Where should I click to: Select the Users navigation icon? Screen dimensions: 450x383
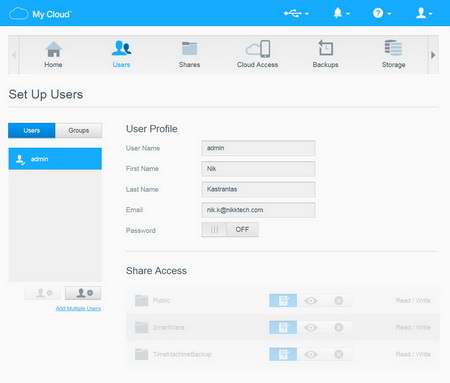pyautogui.click(x=121, y=55)
